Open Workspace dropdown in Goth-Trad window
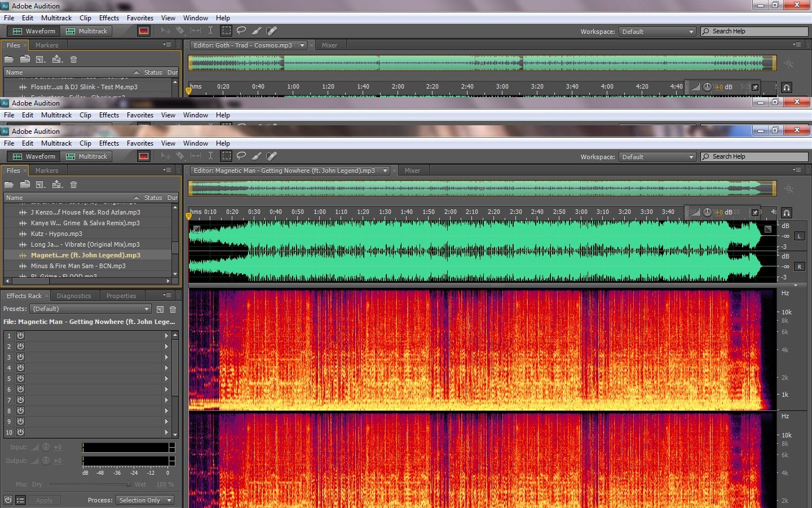 (x=657, y=32)
